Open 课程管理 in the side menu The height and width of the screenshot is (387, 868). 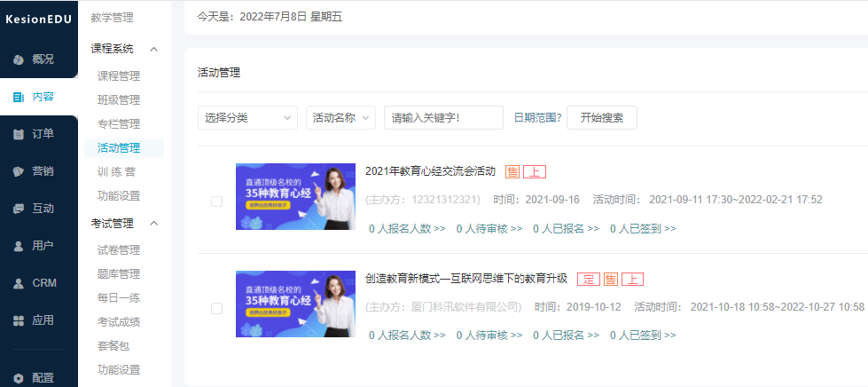tap(119, 76)
